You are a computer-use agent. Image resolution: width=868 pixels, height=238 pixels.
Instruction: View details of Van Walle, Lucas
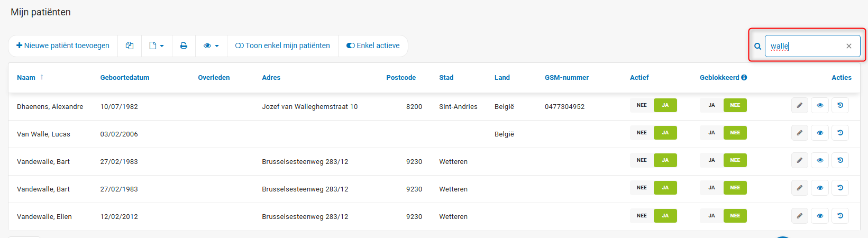point(820,133)
